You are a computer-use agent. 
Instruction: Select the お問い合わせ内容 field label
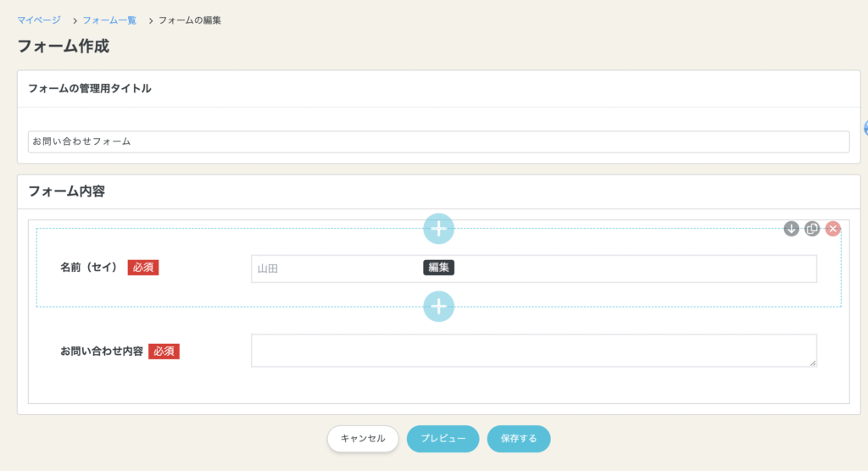101,351
